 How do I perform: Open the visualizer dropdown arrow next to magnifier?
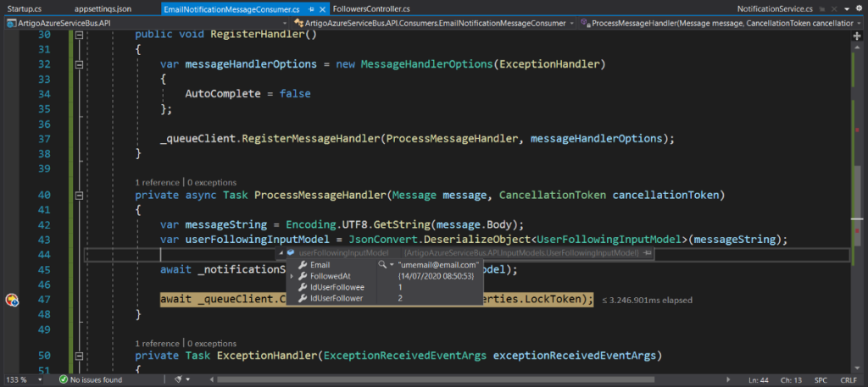tap(392, 265)
